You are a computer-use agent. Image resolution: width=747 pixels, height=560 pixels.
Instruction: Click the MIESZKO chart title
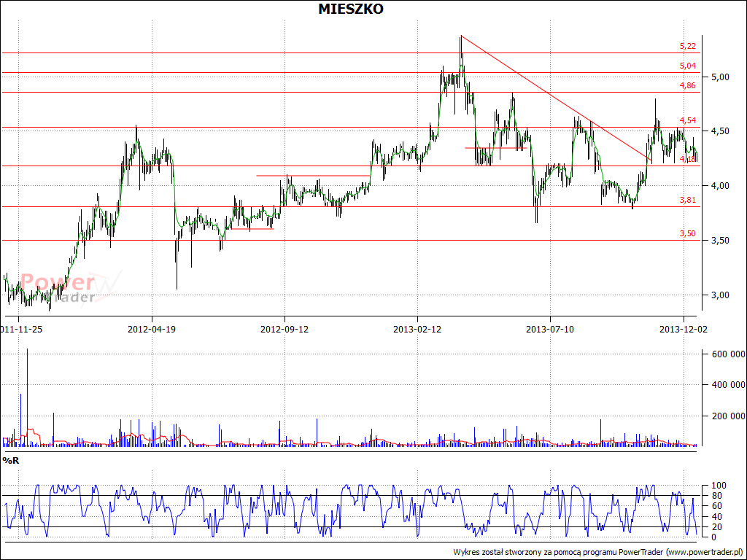[351, 9]
